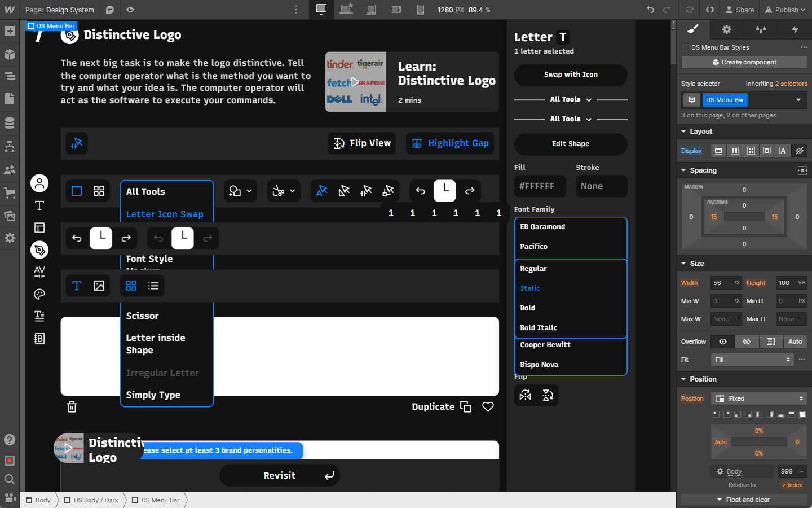The image size is (812, 508).
Task: Click the Fill color #FFFFFF field
Action: [x=540, y=186]
